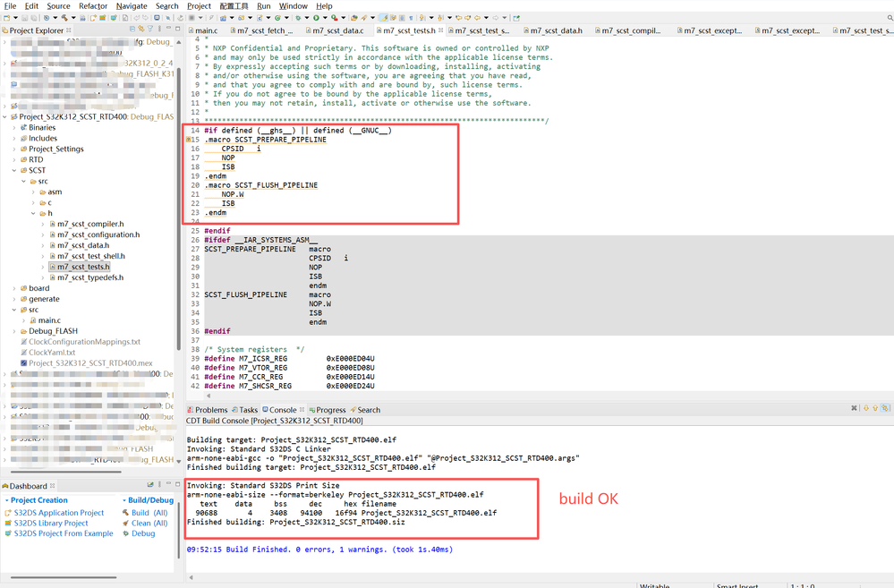Viewport: 894px width, 588px height.
Task: Click the line 15 breakpoint marker icon
Action: pyautogui.click(x=188, y=140)
